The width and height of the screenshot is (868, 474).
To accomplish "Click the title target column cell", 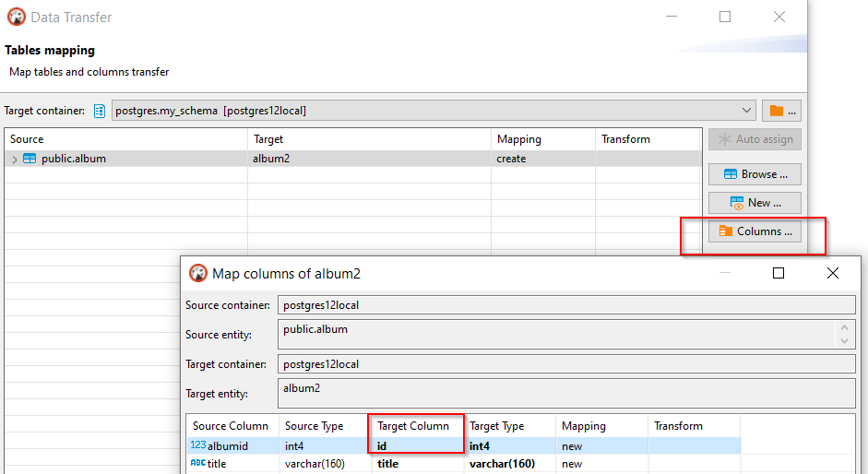I will (x=417, y=464).
